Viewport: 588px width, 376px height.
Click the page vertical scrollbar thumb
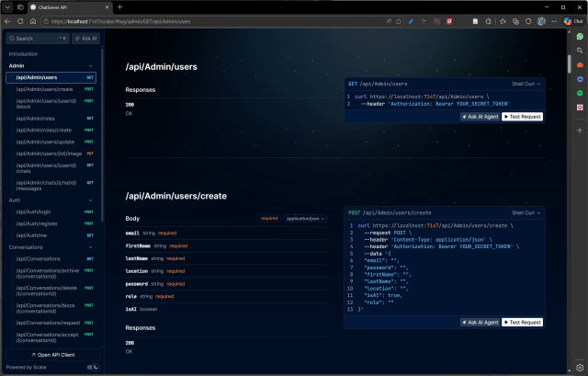point(570,63)
